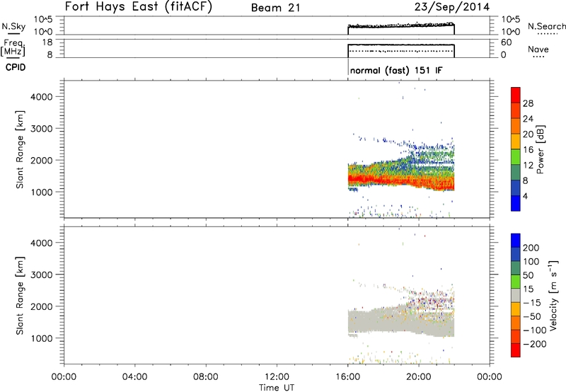Select the "-15" label on Velocity scale

pos(532,302)
